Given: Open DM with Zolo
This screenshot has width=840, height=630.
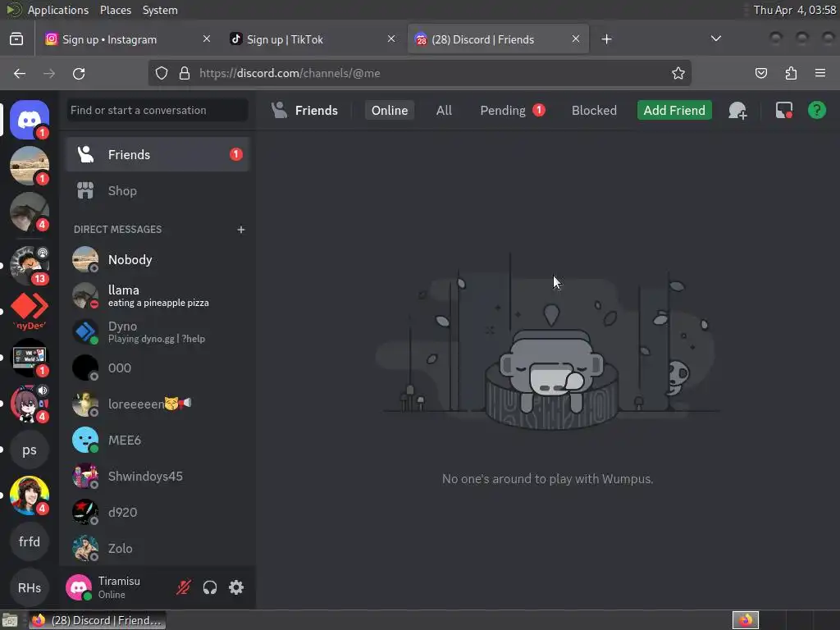Looking at the screenshot, I should point(158,549).
